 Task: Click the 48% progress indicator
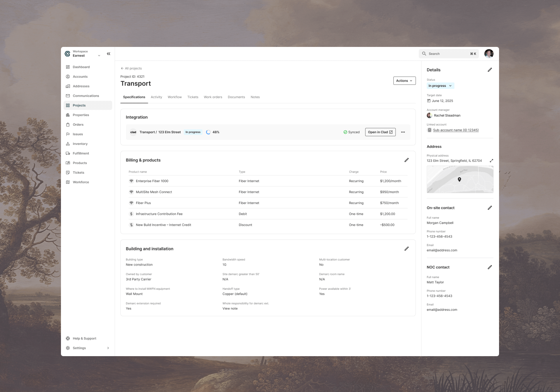coord(213,132)
